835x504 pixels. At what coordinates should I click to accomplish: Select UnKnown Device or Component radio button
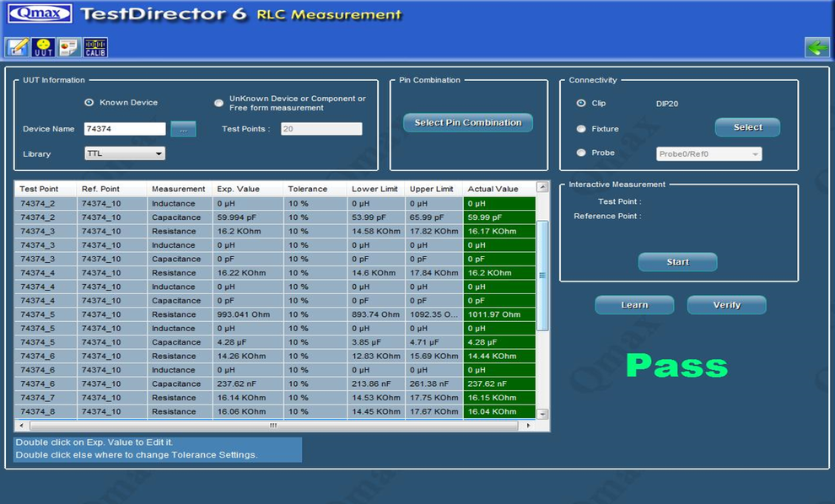click(x=218, y=103)
